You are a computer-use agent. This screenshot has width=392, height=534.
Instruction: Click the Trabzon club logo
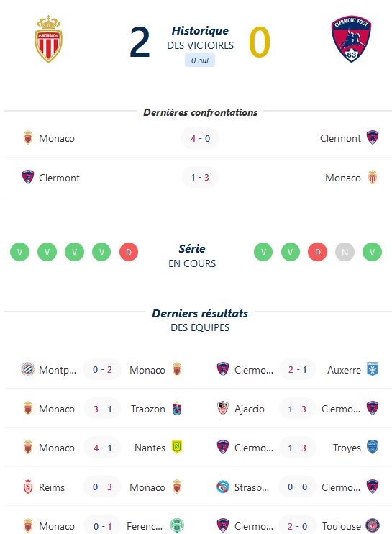point(177,408)
